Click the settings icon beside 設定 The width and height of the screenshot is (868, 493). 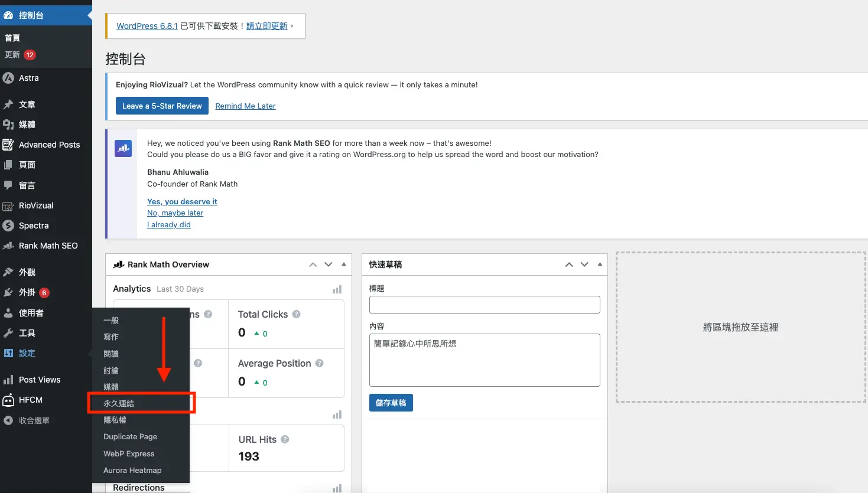point(8,353)
